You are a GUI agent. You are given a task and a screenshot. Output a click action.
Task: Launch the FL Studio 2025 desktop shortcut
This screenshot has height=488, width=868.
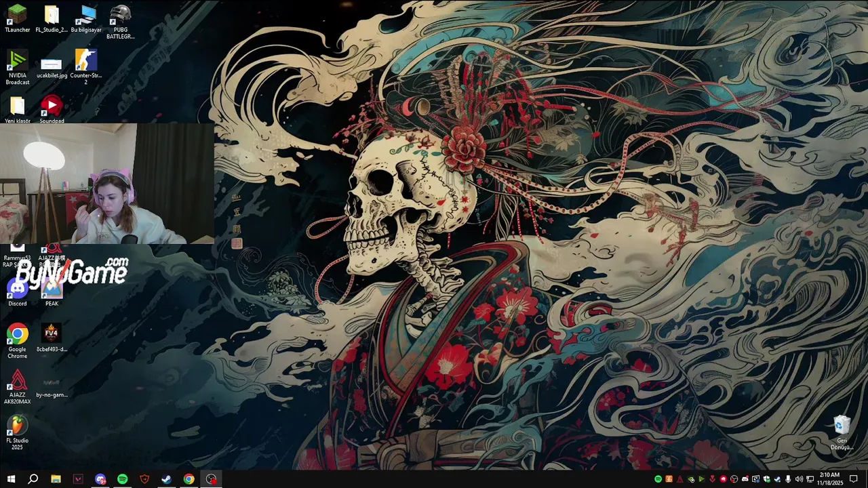[x=18, y=432]
